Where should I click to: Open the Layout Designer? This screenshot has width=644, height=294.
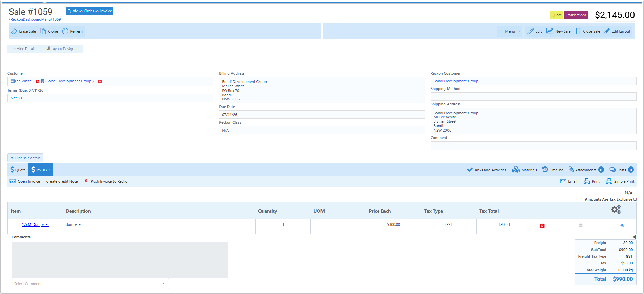click(x=62, y=49)
